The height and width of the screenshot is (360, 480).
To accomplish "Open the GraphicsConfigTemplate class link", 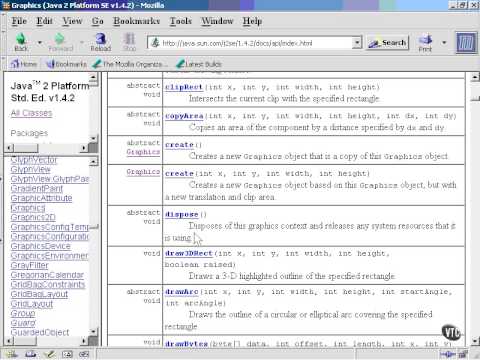I will click(50, 227).
